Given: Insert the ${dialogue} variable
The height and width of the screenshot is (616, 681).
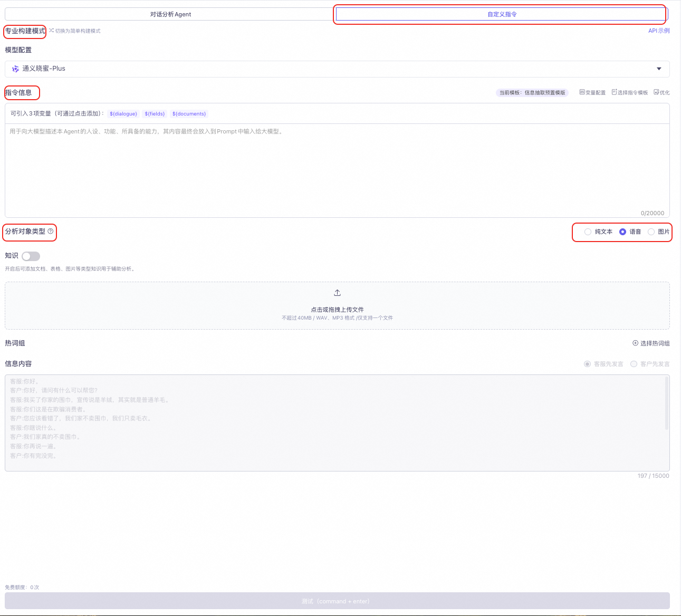Looking at the screenshot, I should click(123, 114).
